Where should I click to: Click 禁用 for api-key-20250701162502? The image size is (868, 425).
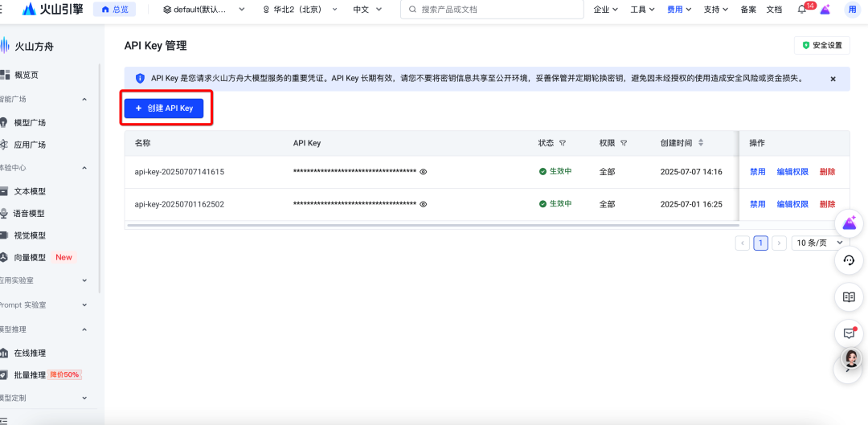tap(758, 204)
